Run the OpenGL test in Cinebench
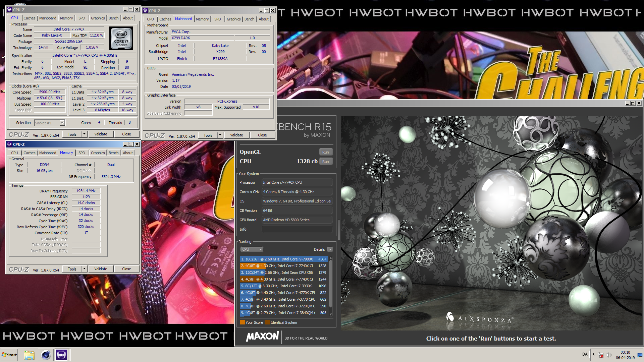The image size is (644, 362). coord(325,152)
